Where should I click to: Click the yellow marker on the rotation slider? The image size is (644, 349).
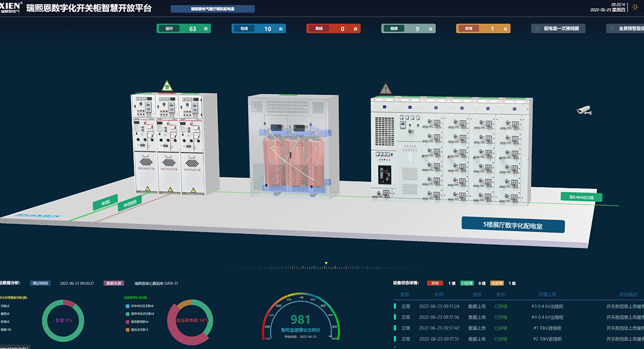[326, 263]
